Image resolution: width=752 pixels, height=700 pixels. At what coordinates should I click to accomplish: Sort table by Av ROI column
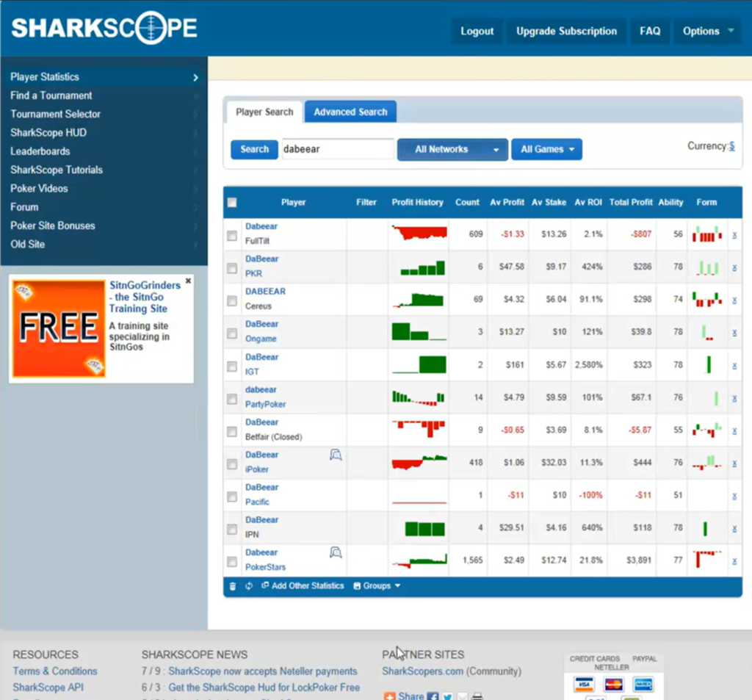pyautogui.click(x=588, y=203)
